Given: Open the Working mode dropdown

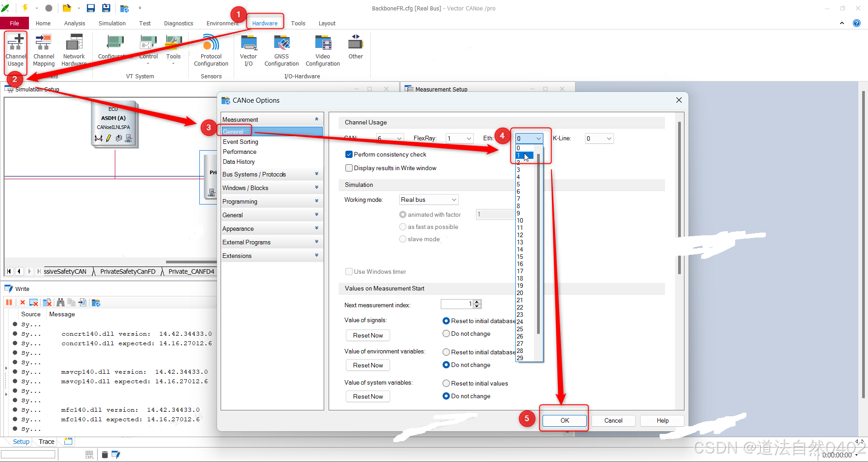Looking at the screenshot, I should (429, 200).
